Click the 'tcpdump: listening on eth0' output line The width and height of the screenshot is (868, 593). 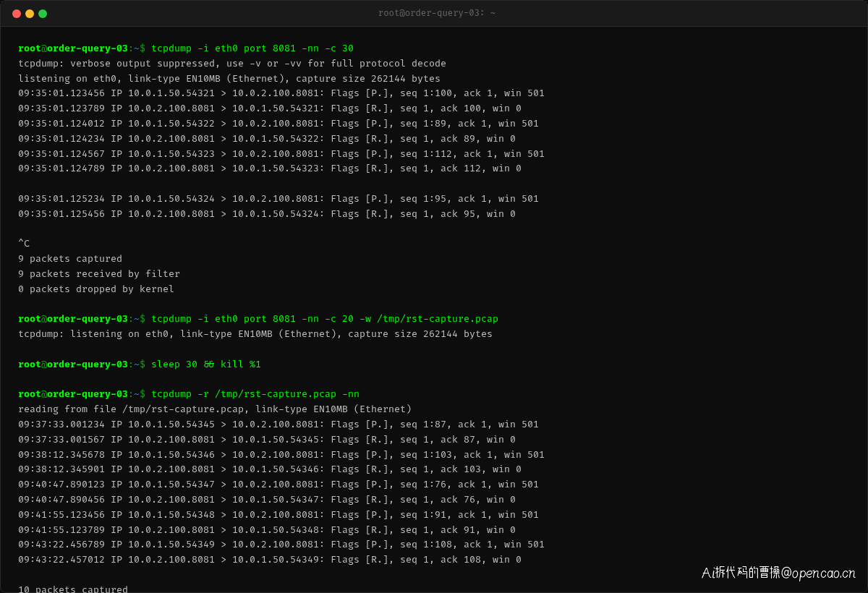point(255,334)
